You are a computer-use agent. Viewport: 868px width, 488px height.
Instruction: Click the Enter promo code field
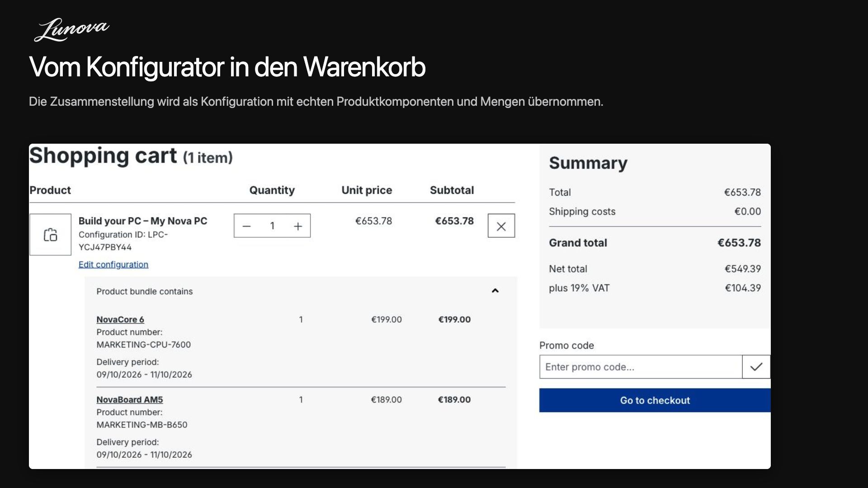pyautogui.click(x=641, y=367)
